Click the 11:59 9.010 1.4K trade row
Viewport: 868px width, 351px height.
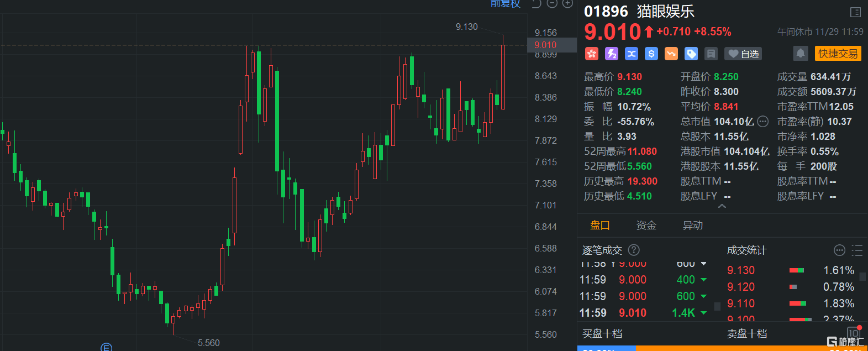coord(644,313)
